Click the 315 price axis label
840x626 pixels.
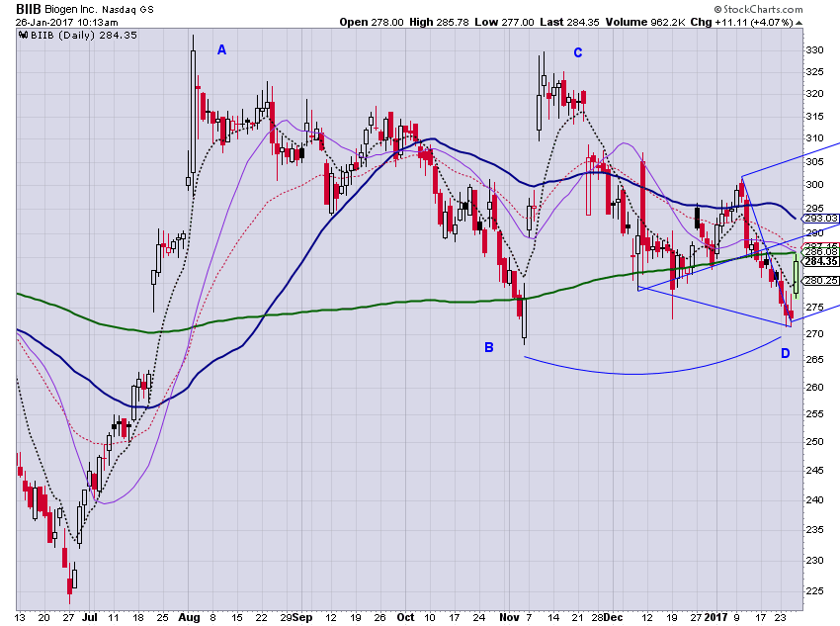click(815, 117)
